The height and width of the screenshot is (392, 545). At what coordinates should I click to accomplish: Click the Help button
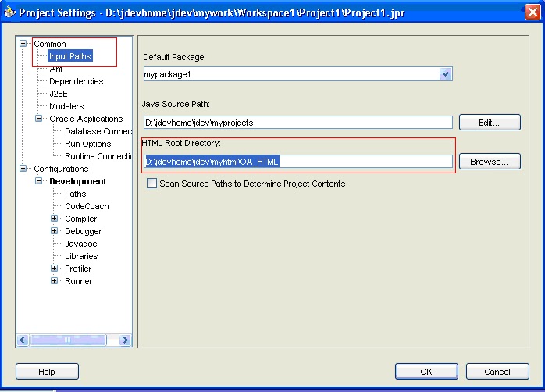click(47, 372)
